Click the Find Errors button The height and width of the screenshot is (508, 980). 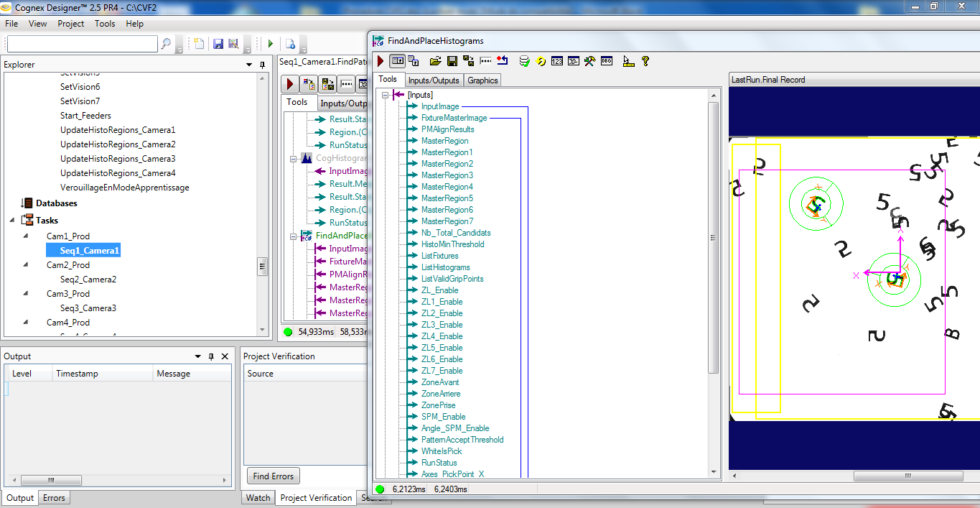tap(274, 476)
